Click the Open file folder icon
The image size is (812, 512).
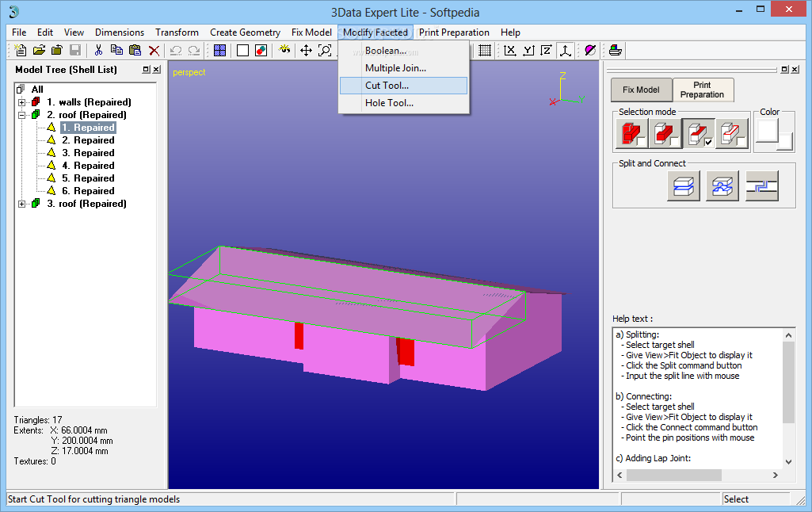click(39, 50)
